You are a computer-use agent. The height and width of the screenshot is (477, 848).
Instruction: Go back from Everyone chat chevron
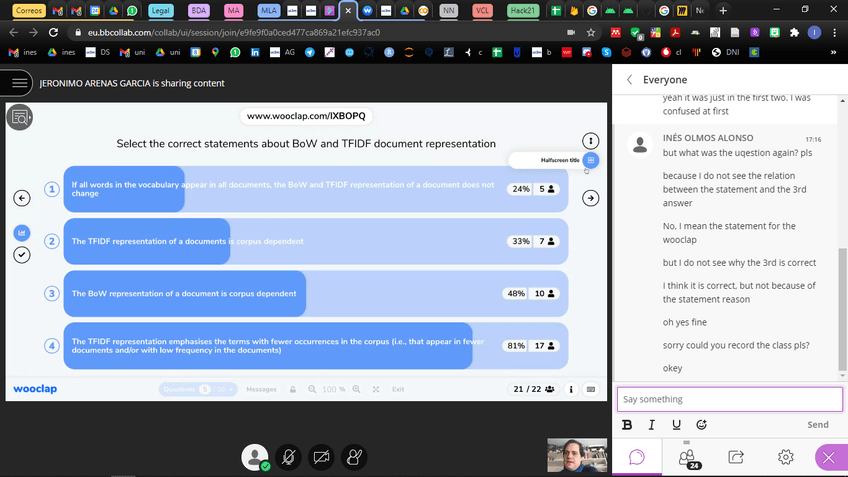coord(629,80)
